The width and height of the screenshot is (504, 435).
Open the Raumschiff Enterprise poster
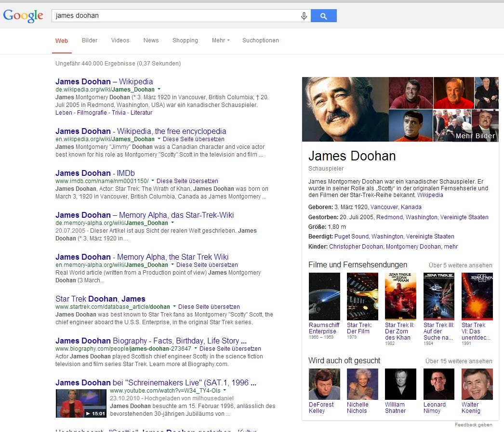324,296
